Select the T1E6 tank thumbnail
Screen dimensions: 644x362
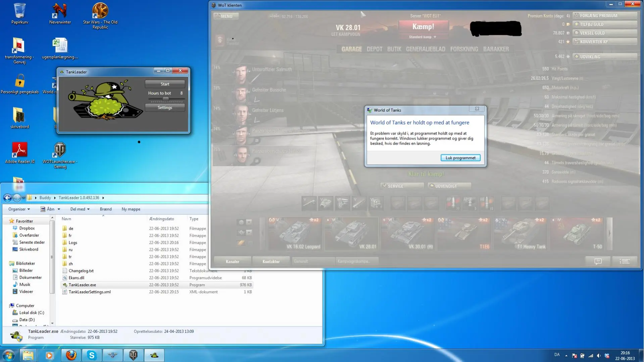coord(463,234)
